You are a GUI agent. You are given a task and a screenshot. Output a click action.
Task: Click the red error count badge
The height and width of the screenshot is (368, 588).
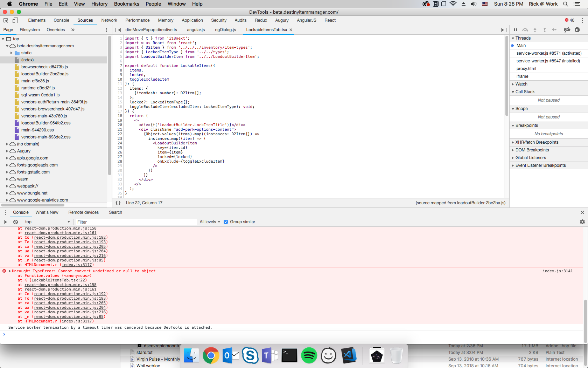pyautogui.click(x=569, y=20)
